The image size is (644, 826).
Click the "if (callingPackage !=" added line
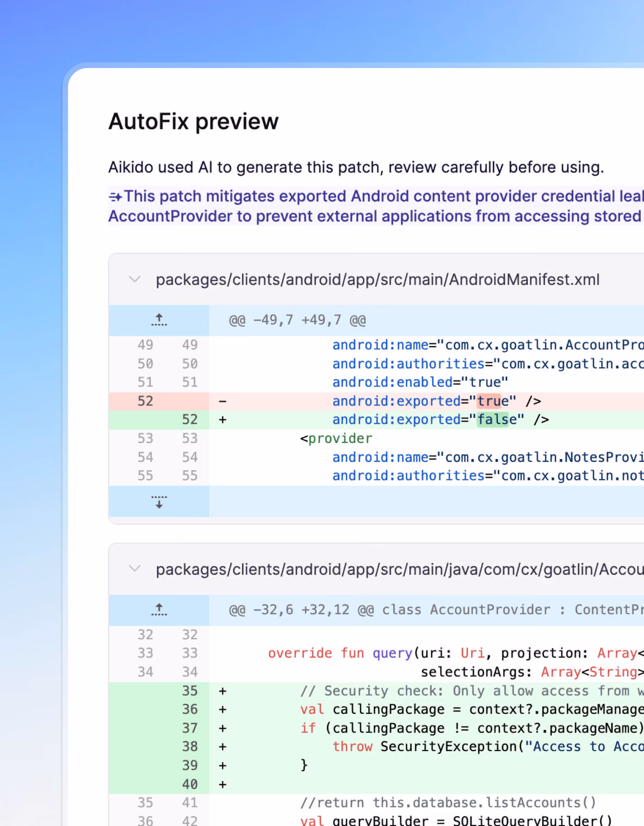472,728
